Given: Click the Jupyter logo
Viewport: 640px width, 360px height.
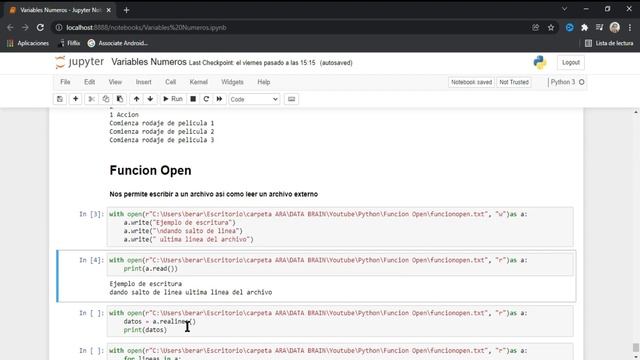Looking at the screenshot, I should click(x=80, y=62).
